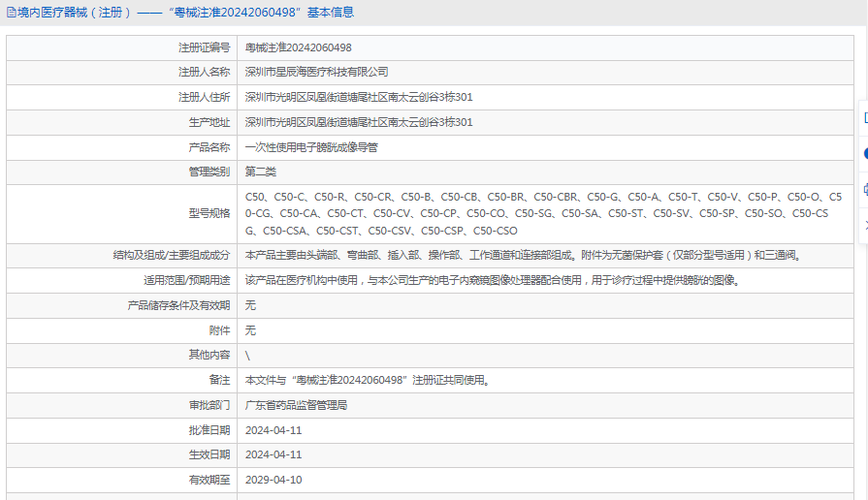Click the label 产品名称
Image resolution: width=868 pixels, height=500 pixels.
click(209, 147)
